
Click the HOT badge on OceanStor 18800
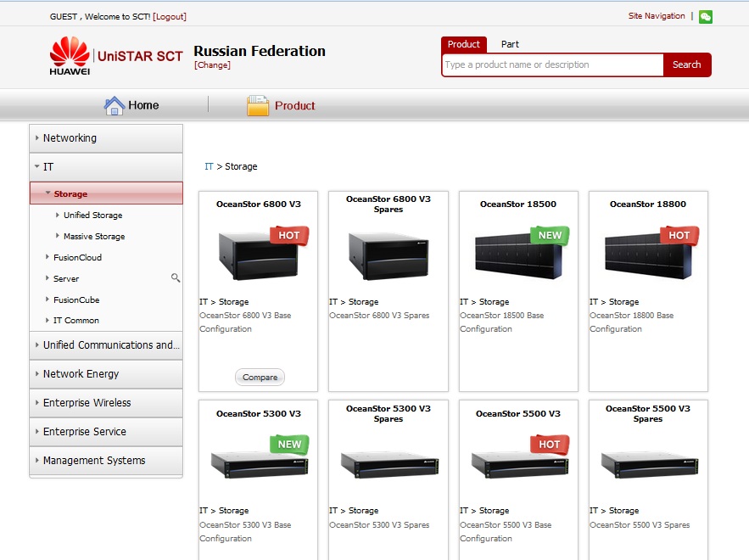click(679, 236)
